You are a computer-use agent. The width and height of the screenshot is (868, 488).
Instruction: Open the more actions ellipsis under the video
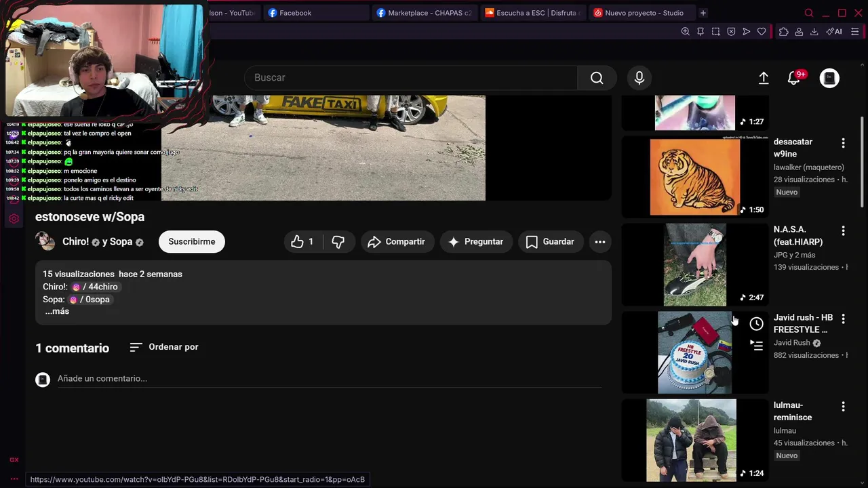pyautogui.click(x=600, y=242)
